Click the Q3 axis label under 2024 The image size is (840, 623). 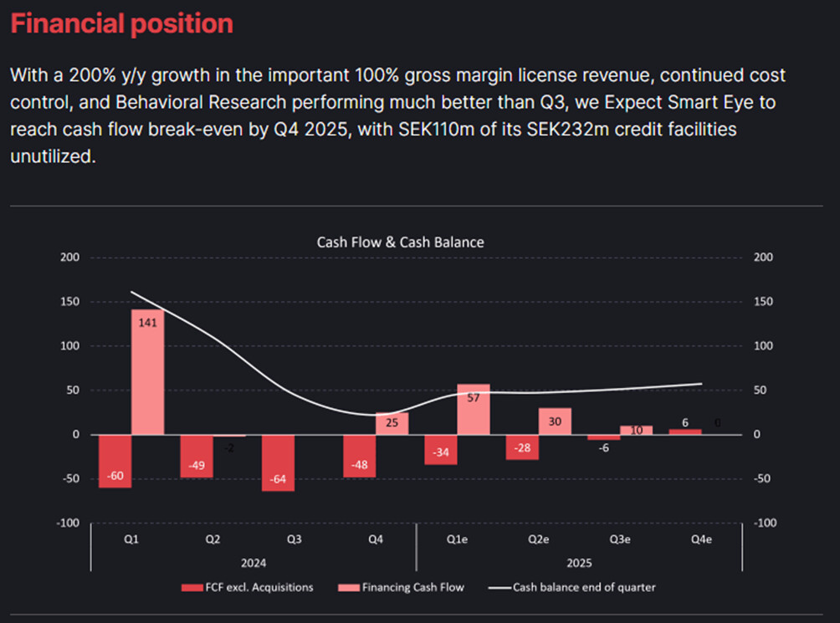(295, 539)
